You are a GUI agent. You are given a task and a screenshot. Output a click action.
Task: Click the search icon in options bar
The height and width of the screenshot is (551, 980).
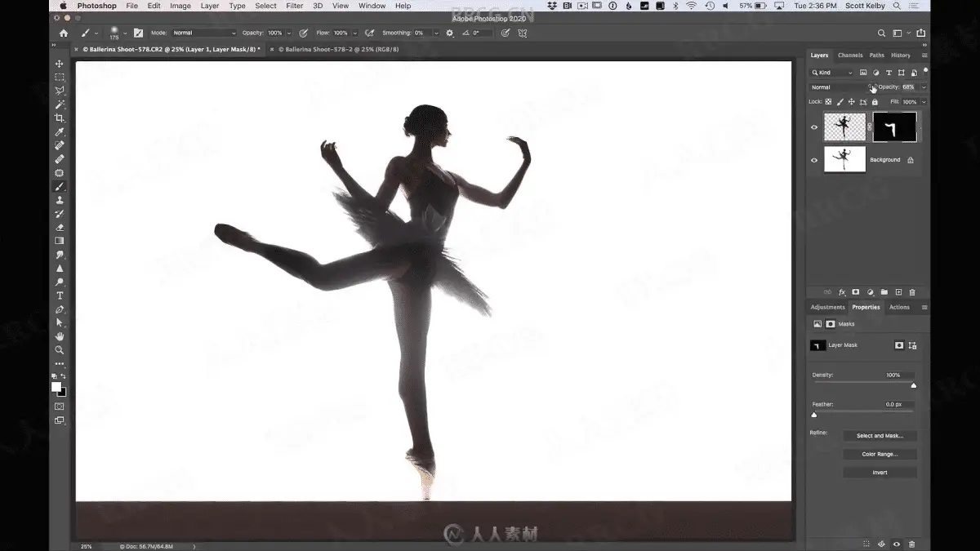coord(881,33)
